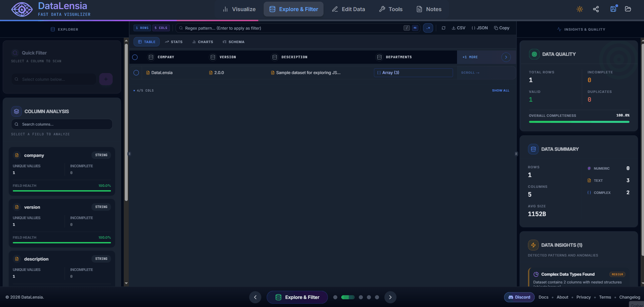Copy the data to clipboard
Image resolution: width=644 pixels, height=307 pixels.
501,28
